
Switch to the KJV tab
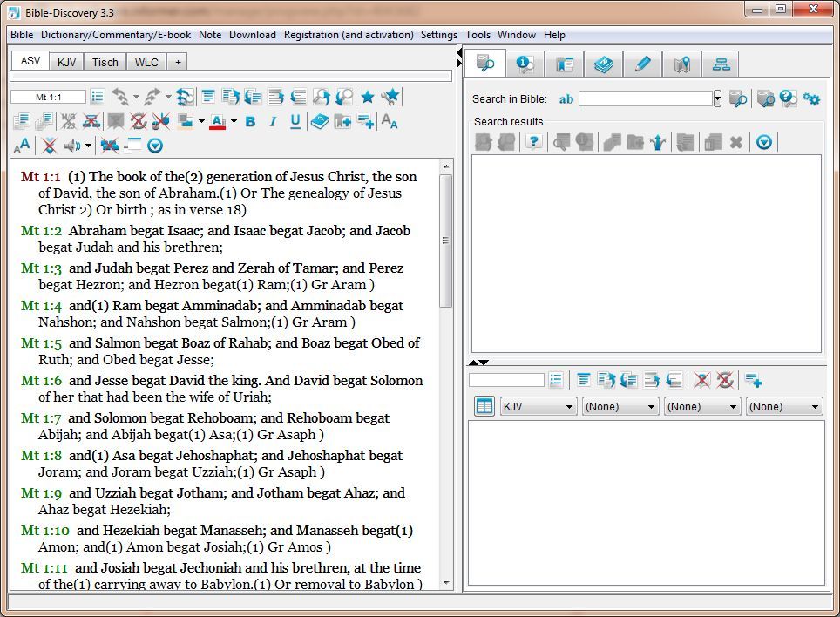tap(66, 62)
